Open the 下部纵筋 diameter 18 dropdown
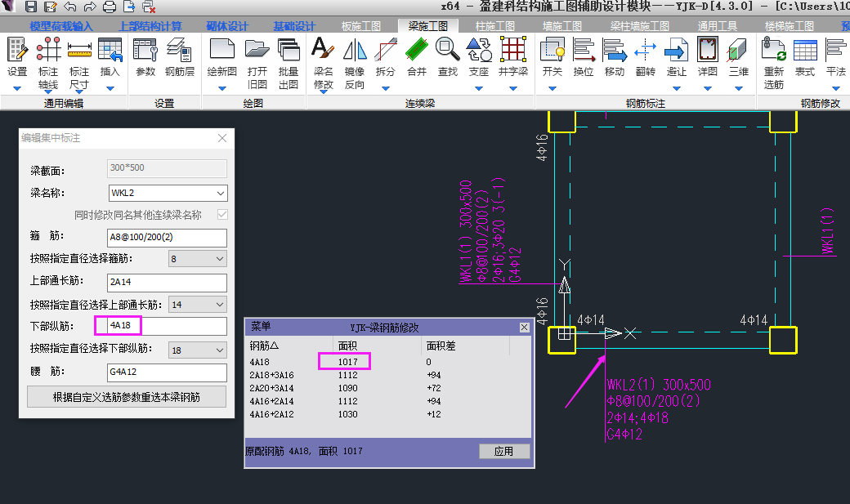850x504 pixels. [x=220, y=350]
